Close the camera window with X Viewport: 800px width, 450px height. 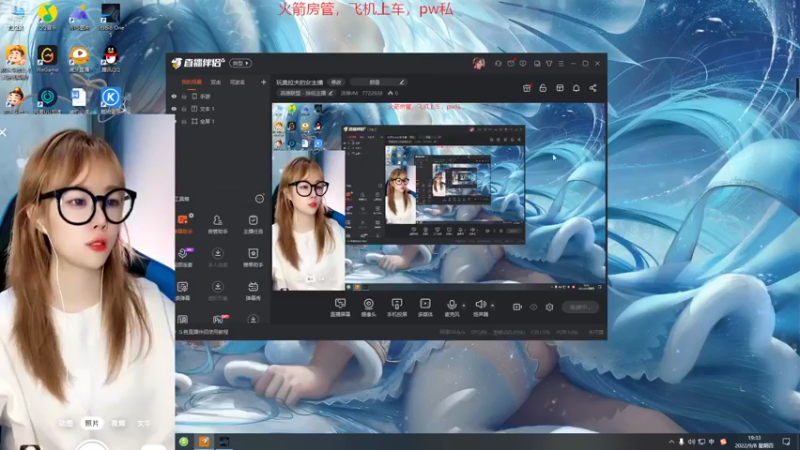3,133
